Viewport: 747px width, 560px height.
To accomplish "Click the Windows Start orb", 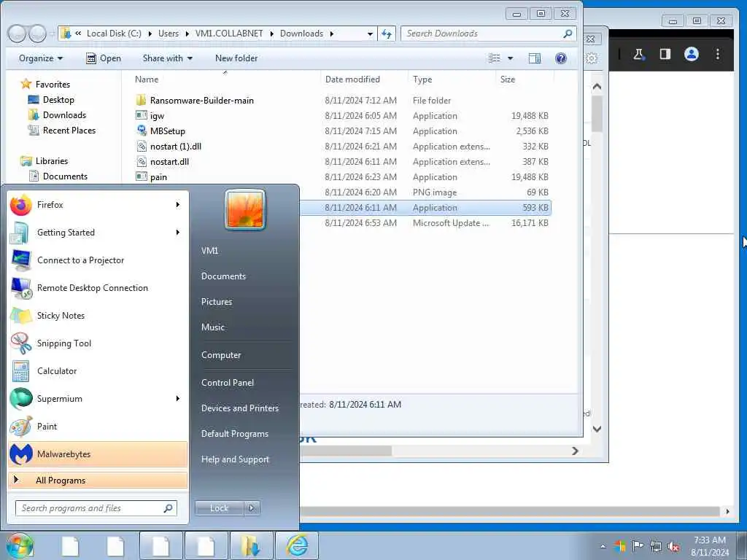I will (x=20, y=545).
